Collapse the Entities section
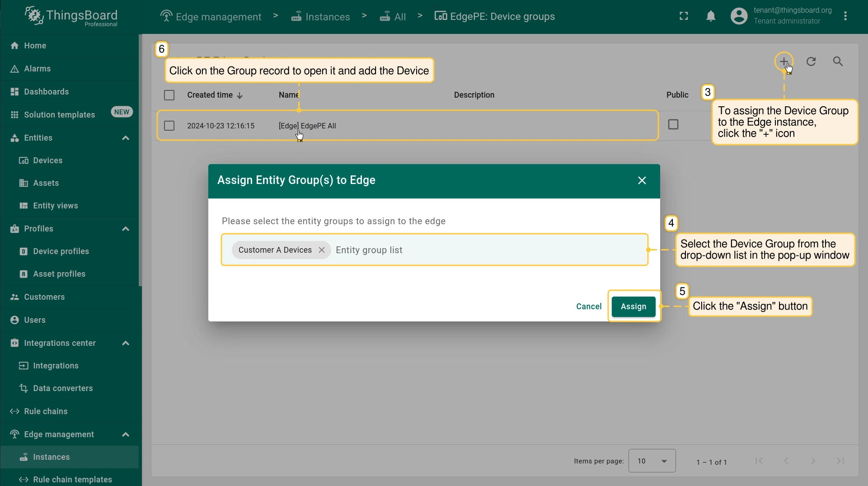The image size is (868, 486). (126, 138)
